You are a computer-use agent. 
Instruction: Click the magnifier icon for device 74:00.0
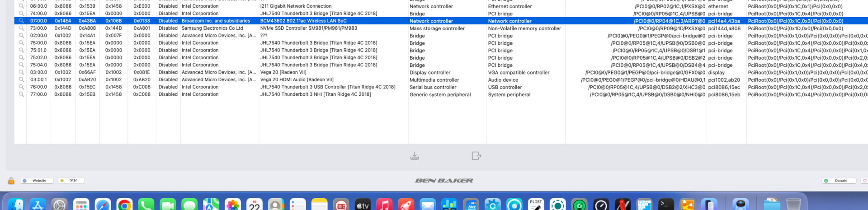[21, 14]
